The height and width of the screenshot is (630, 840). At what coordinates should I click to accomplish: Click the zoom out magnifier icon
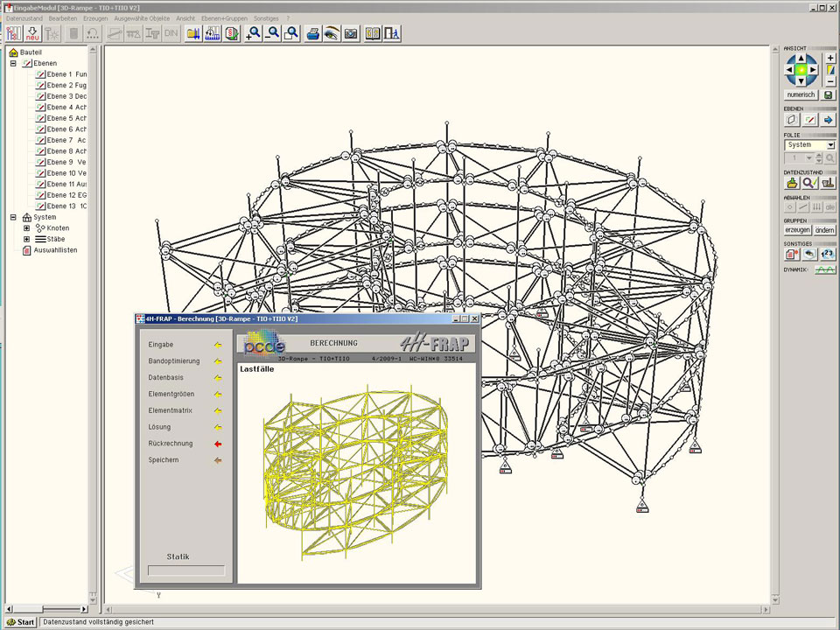coord(273,33)
